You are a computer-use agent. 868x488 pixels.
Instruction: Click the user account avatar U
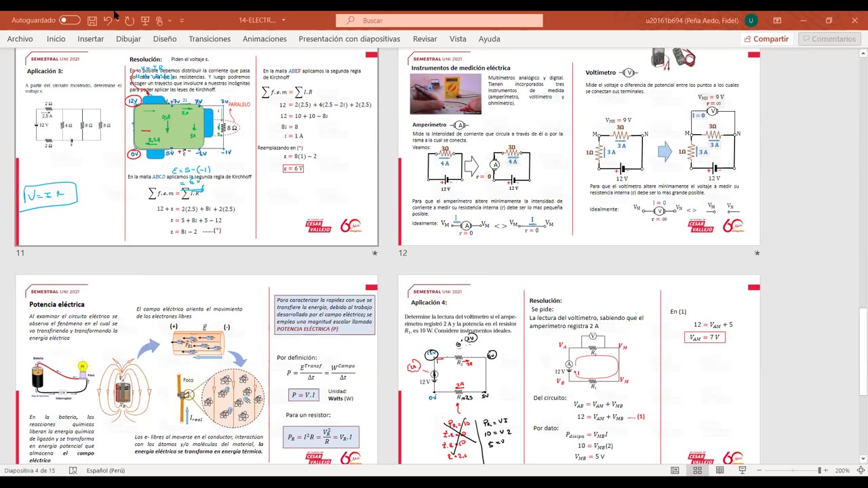click(751, 20)
